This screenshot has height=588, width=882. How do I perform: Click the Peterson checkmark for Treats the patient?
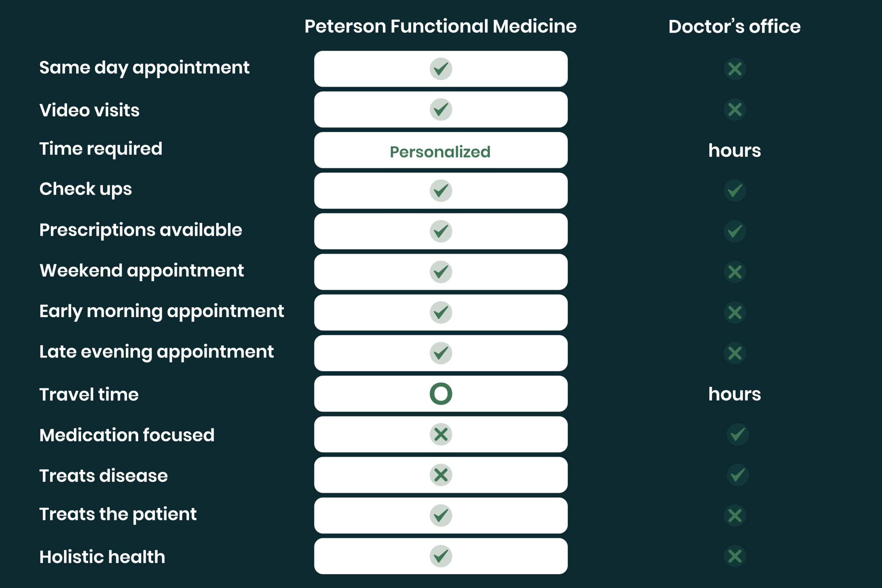pos(441,516)
